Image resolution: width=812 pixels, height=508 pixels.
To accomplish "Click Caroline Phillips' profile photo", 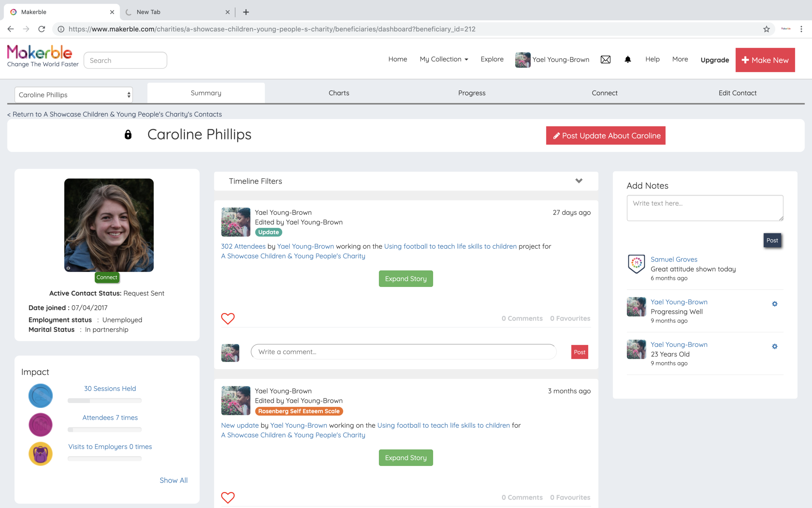I will [109, 225].
